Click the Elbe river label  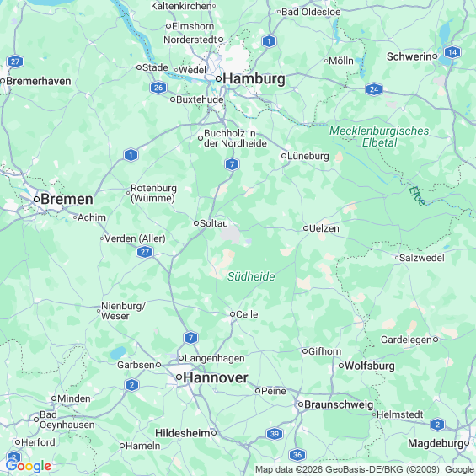coord(417,196)
